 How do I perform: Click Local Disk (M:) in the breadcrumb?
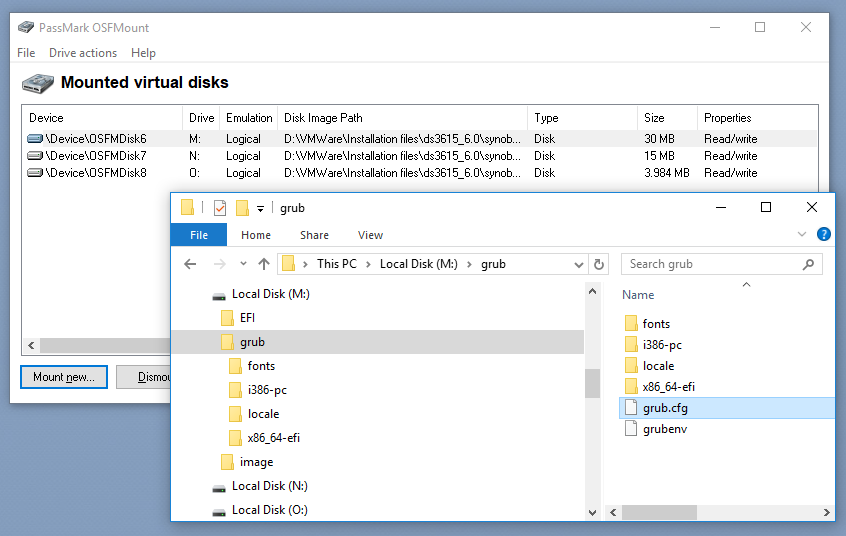[419, 264]
